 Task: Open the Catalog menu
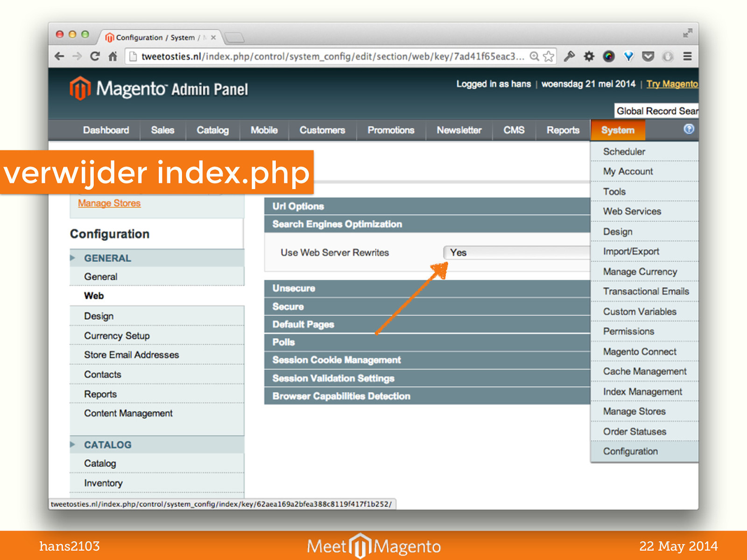click(212, 130)
